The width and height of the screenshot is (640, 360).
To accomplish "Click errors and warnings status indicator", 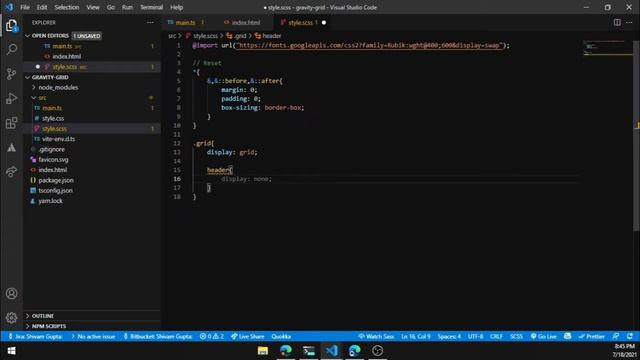I will pyautogui.click(x=211, y=336).
